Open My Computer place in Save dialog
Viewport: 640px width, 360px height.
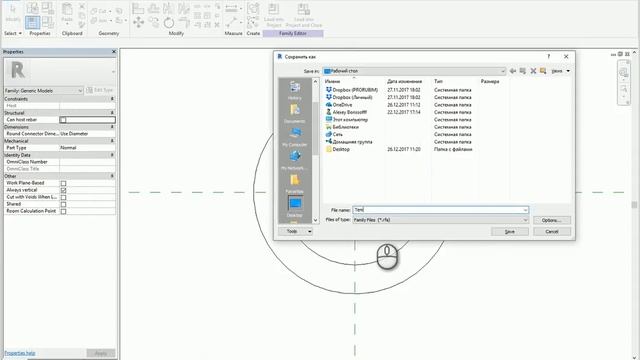[x=295, y=137]
